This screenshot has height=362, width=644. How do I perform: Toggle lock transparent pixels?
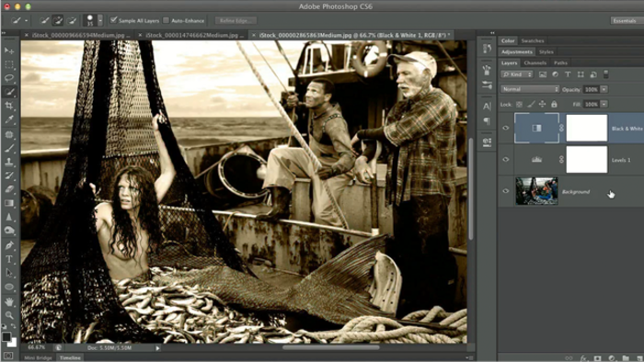click(x=519, y=105)
